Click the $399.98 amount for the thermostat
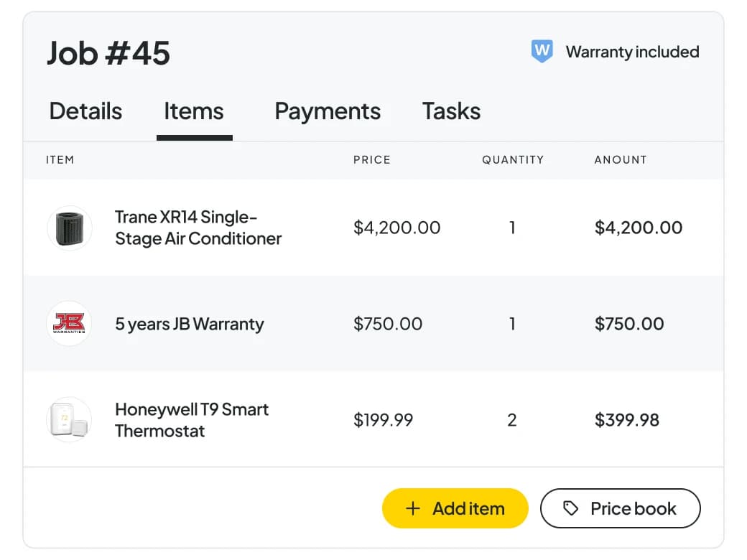Screen dimensions: 747x560 [627, 420]
